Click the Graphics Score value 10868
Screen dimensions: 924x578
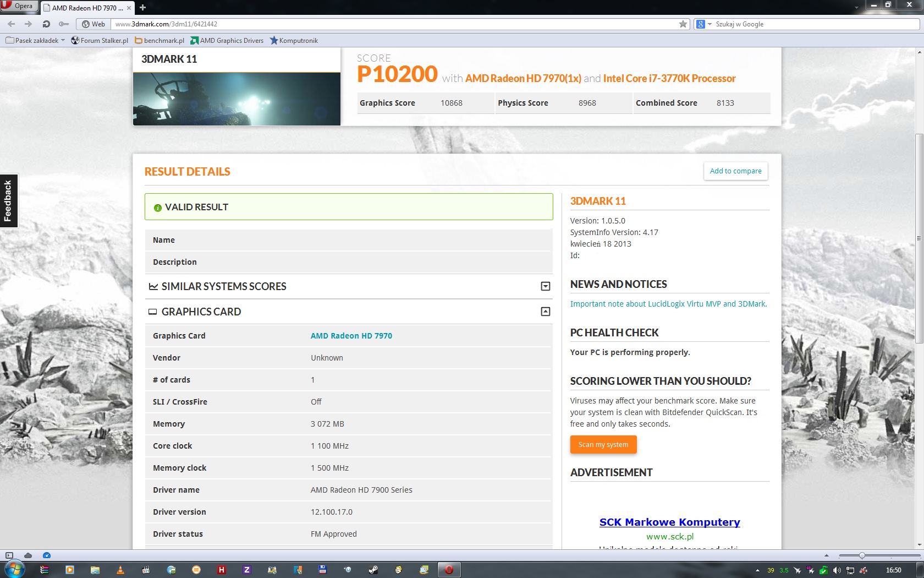coord(452,103)
